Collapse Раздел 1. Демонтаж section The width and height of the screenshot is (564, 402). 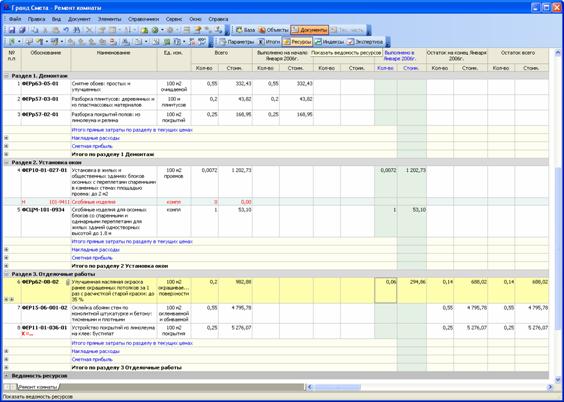(6, 76)
